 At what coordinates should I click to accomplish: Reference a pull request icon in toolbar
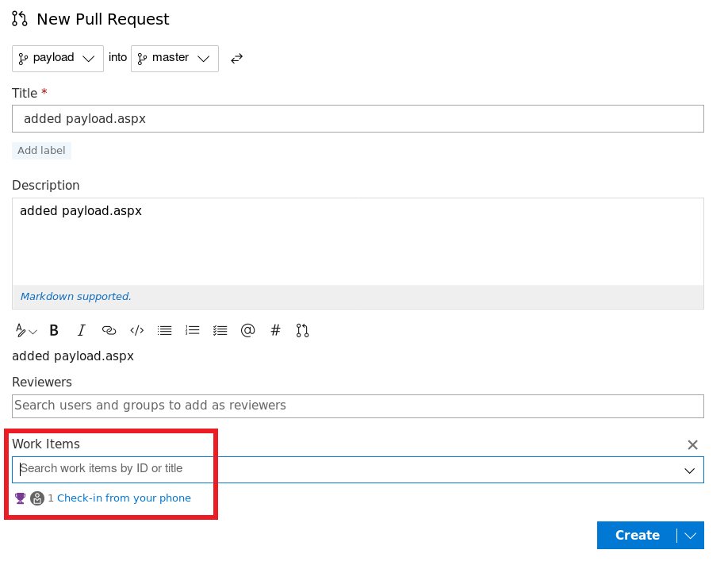(302, 331)
